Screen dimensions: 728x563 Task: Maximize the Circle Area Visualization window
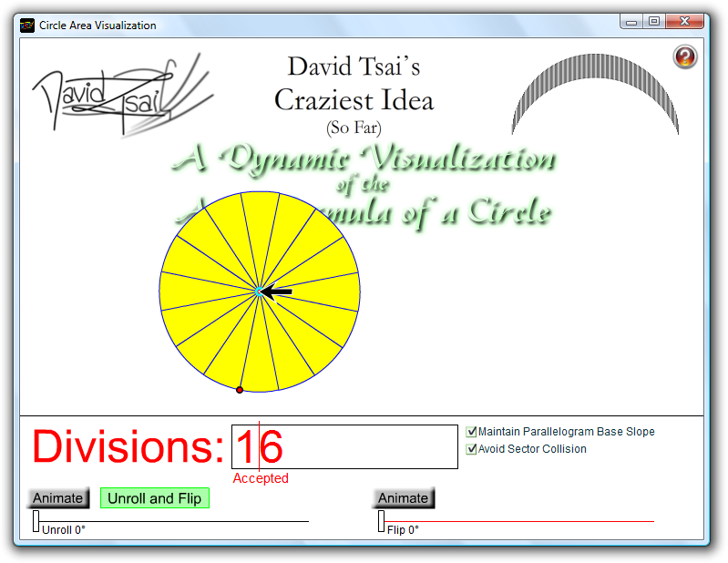point(654,21)
